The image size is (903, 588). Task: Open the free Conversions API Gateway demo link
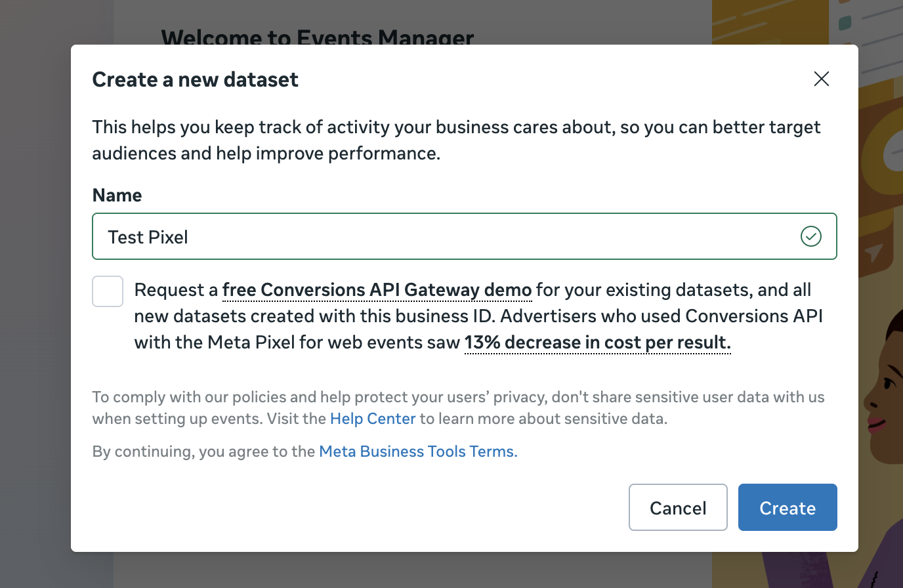click(x=377, y=290)
